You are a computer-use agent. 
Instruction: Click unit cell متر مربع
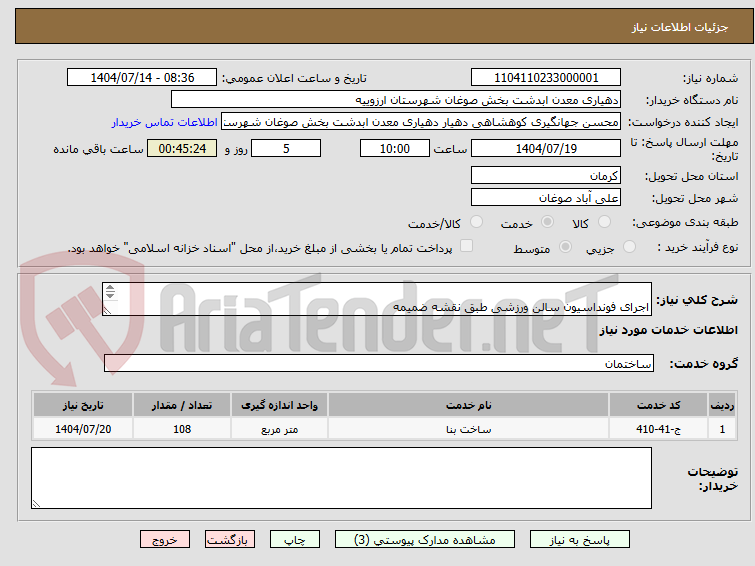(x=279, y=429)
